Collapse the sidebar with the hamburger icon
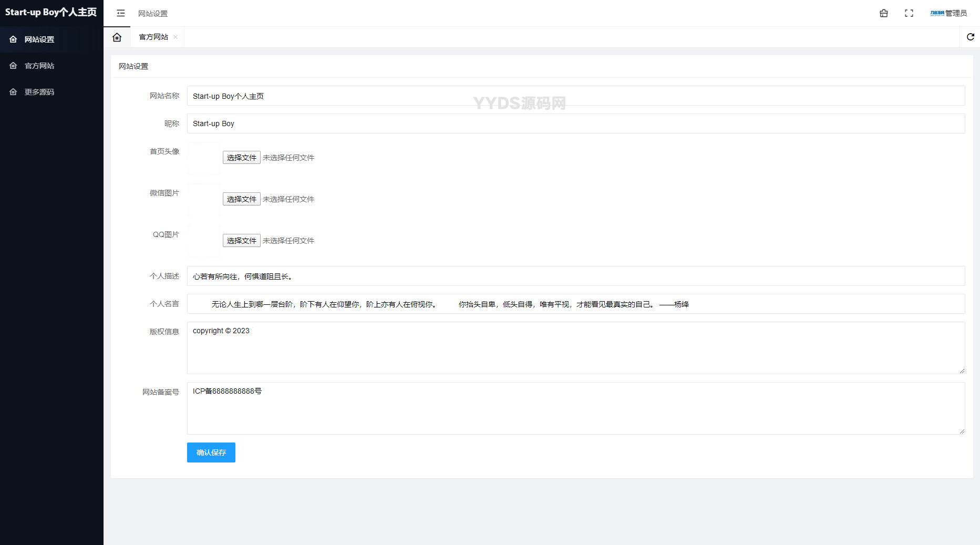980x545 pixels. [121, 13]
